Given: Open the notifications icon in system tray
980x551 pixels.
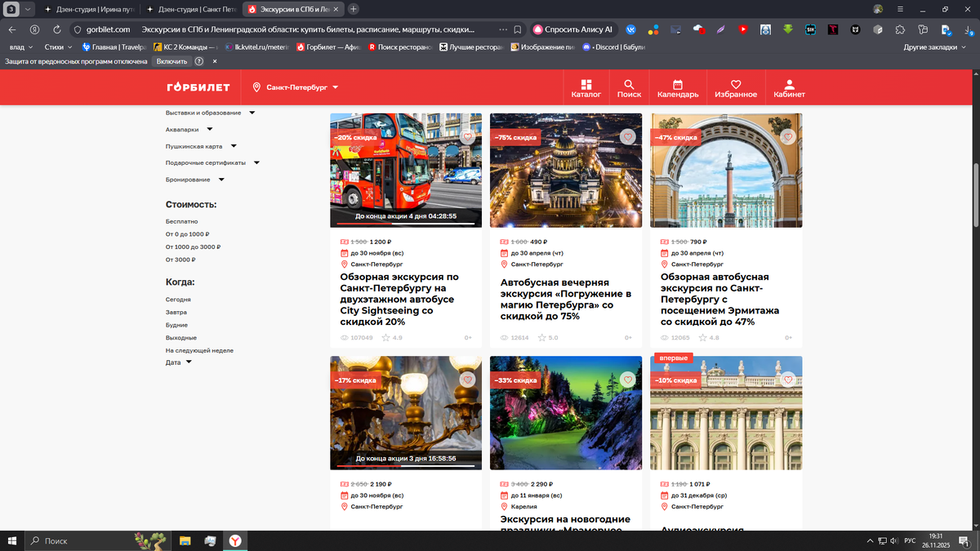Looking at the screenshot, I should pos(965,540).
